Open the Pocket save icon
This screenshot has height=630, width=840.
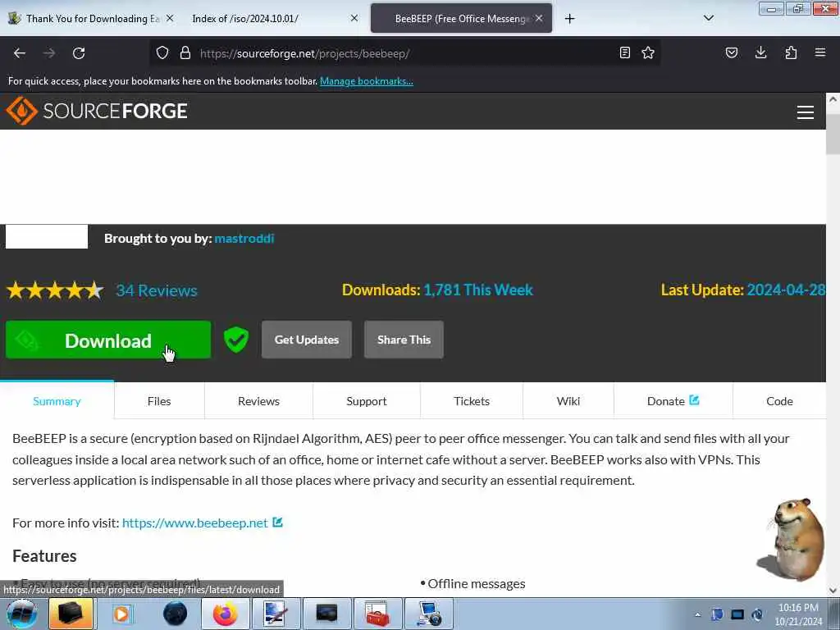(732, 52)
